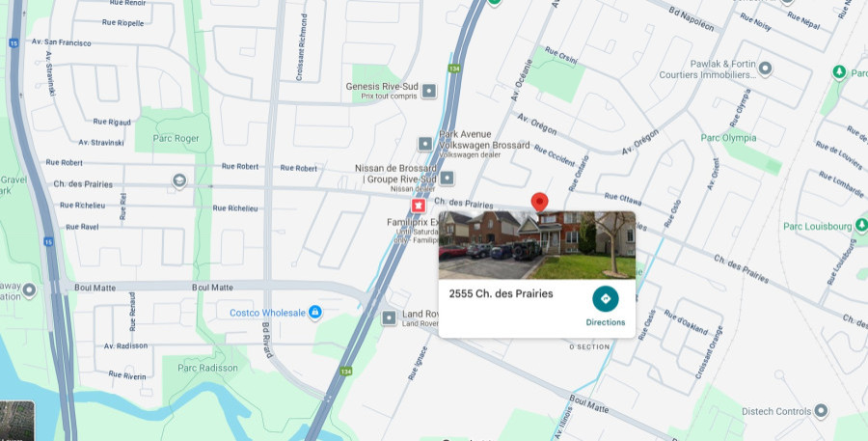Select the Distech Controls pin icon
Viewport: 868px width, 441px height.
(821, 411)
